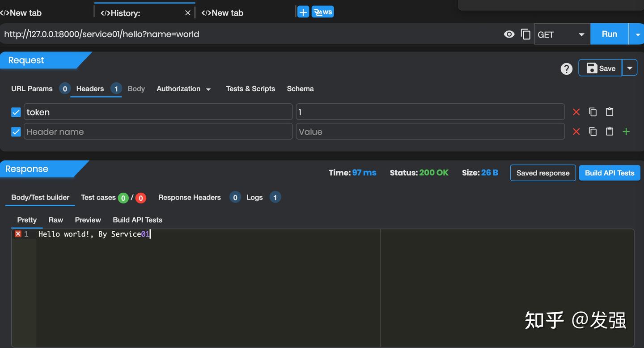Click the request URL field
This screenshot has width=644, height=348.
pyautogui.click(x=250, y=34)
